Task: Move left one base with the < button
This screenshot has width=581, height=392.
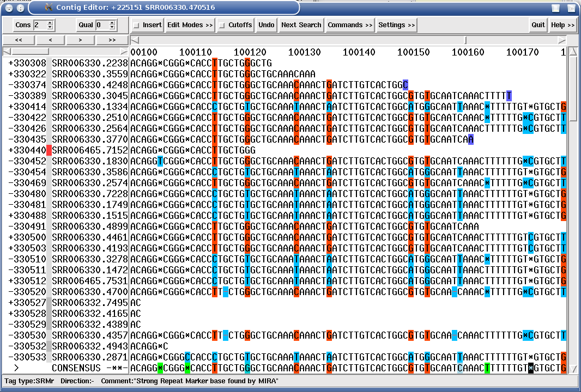Action: click(x=50, y=40)
